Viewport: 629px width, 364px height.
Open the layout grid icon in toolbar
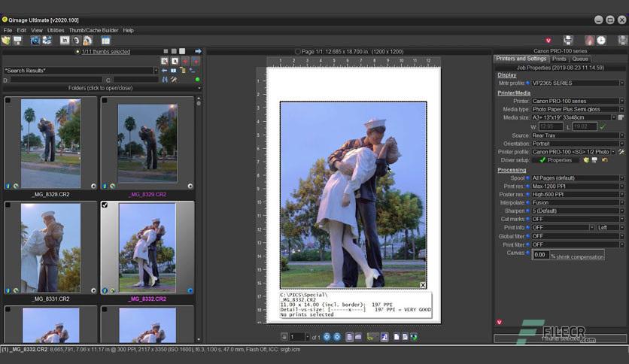pyautogui.click(x=105, y=41)
